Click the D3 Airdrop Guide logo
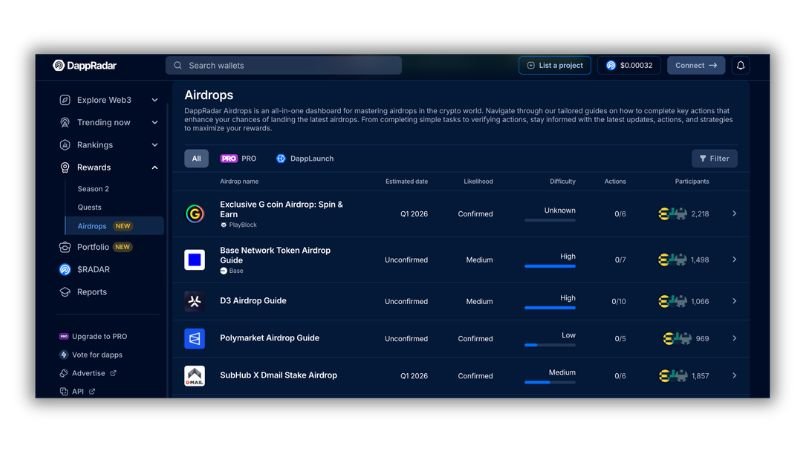Viewport: 800px width, 450px height. pyautogui.click(x=194, y=301)
